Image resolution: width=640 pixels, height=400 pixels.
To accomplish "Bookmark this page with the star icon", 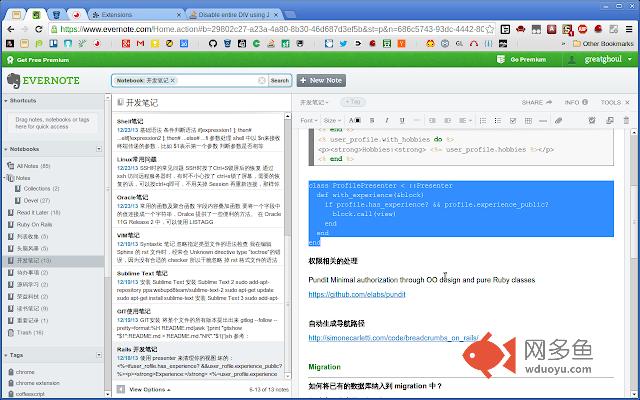I will click(490, 29).
